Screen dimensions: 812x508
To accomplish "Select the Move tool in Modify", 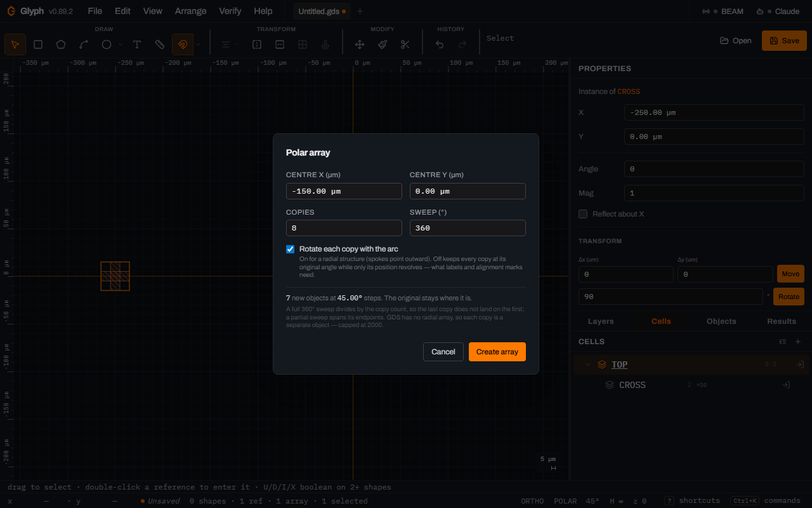I will pos(360,44).
